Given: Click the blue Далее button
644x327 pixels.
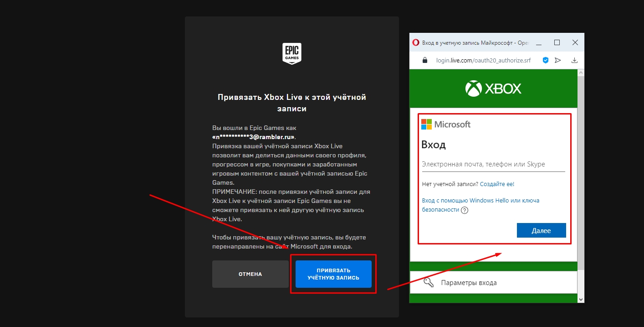Looking at the screenshot, I should [542, 230].
